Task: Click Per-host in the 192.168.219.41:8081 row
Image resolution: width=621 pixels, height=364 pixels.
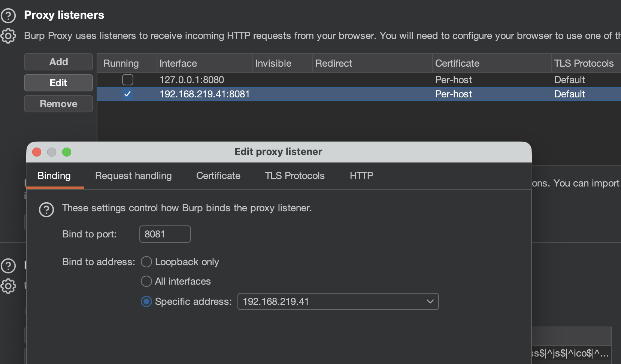Action: 453,94
